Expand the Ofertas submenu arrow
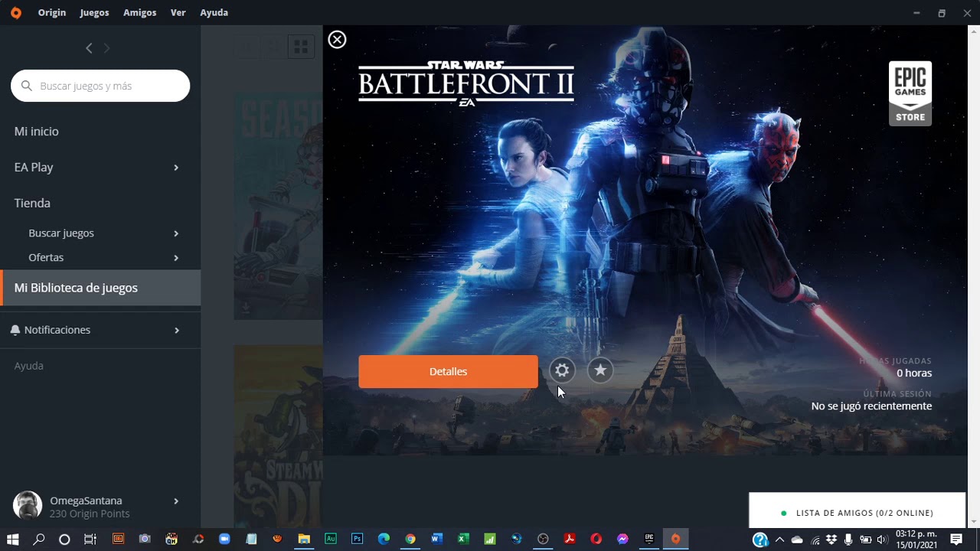Viewport: 980px width, 551px height. pos(176,258)
